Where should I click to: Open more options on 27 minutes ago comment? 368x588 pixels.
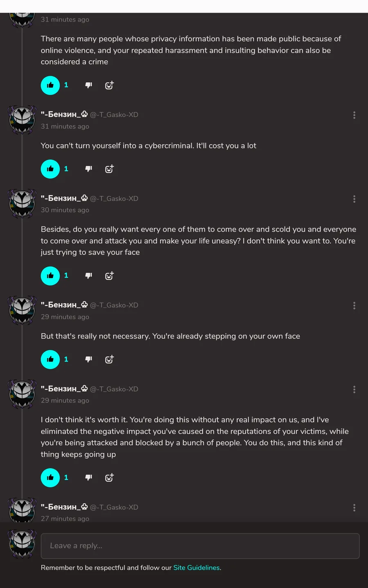(354, 508)
